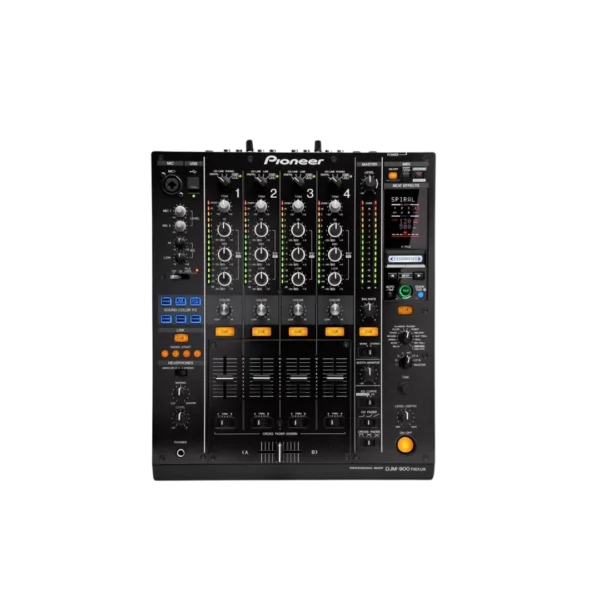Flip channel 1 crossfader assign switch
Screen dimensions: 600x600
(224, 422)
